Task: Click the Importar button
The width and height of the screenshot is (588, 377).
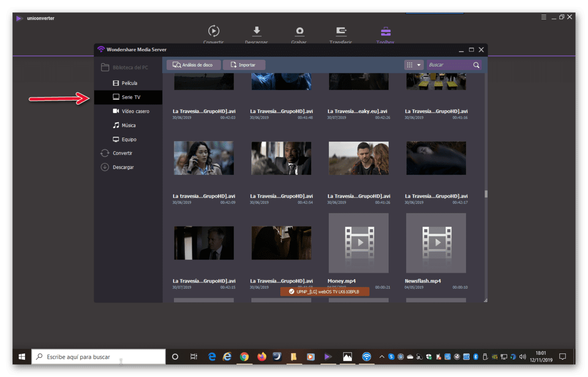Action: 244,65
